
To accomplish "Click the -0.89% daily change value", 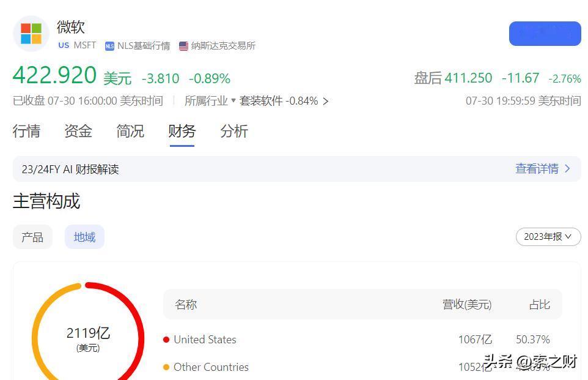I will pyautogui.click(x=210, y=78).
